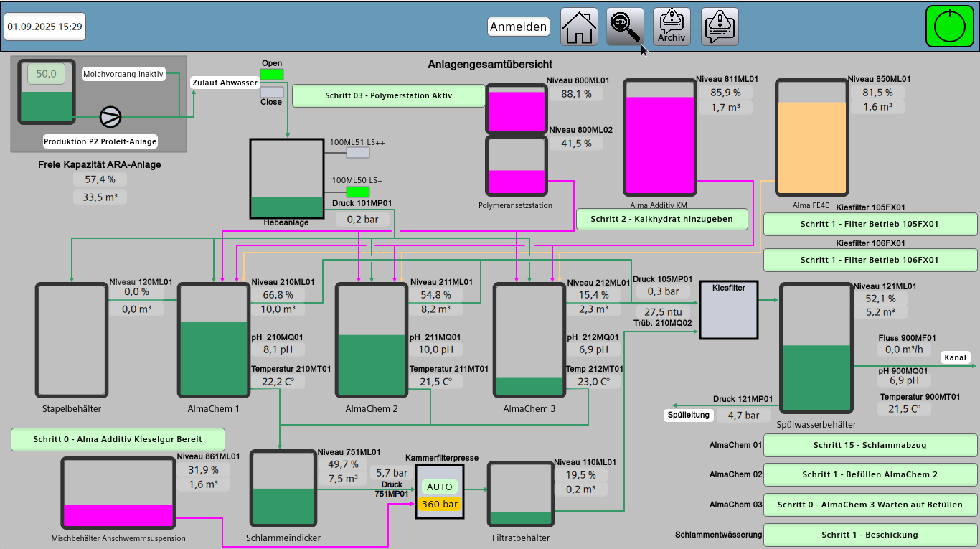This screenshot has height=549, width=980.
Task: Click Schritt 1 - Beschickung status
Action: [870, 535]
